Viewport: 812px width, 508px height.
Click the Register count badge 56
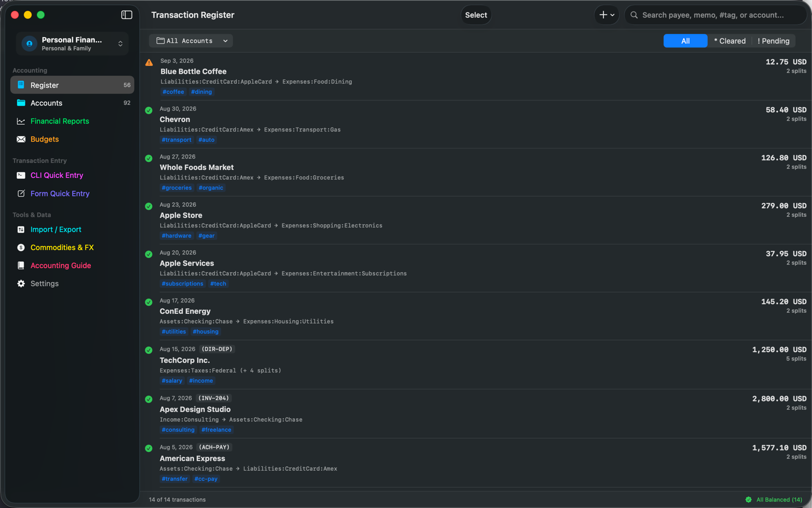127,85
